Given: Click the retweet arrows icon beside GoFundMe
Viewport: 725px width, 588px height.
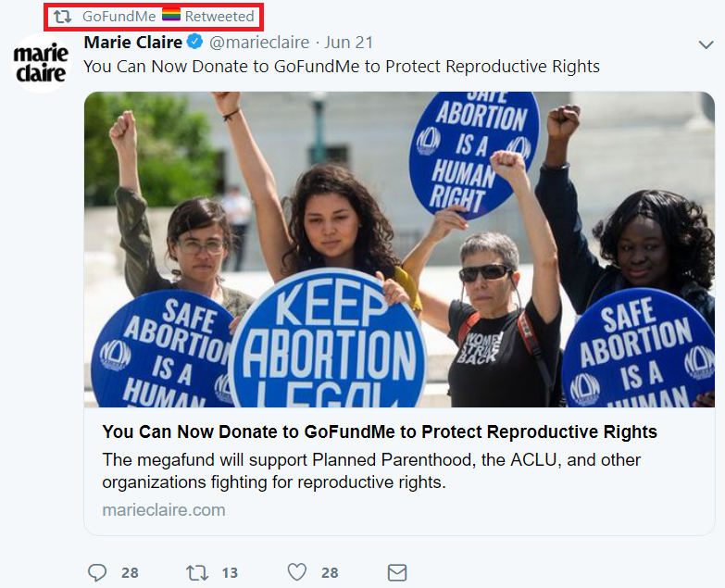Looking at the screenshot, I should pyautogui.click(x=62, y=17).
